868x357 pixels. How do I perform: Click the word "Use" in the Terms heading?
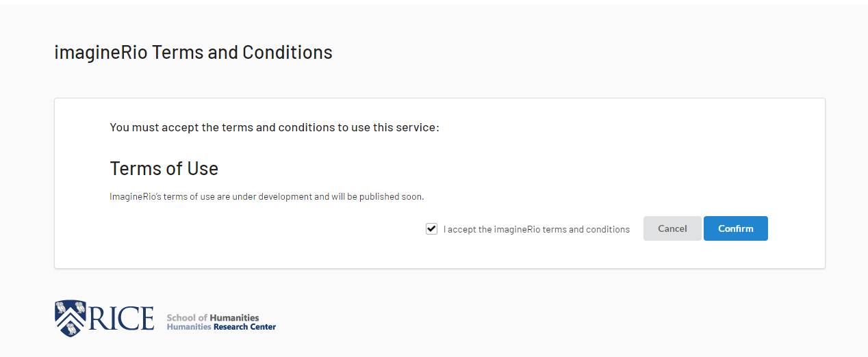click(203, 168)
